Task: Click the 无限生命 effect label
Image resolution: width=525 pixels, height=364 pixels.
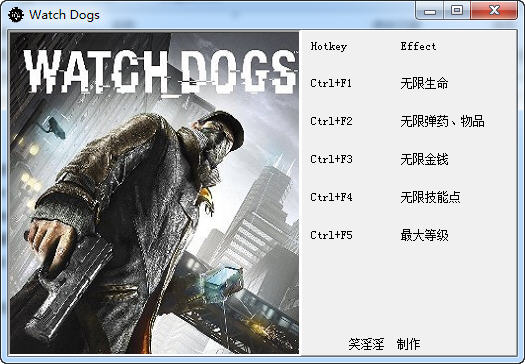Action: [424, 83]
